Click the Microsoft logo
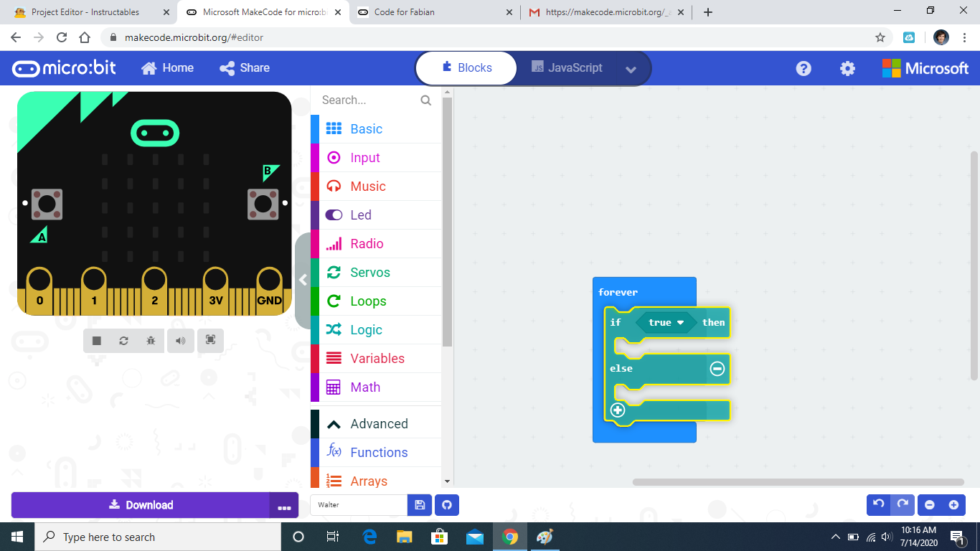 pyautogui.click(x=925, y=68)
